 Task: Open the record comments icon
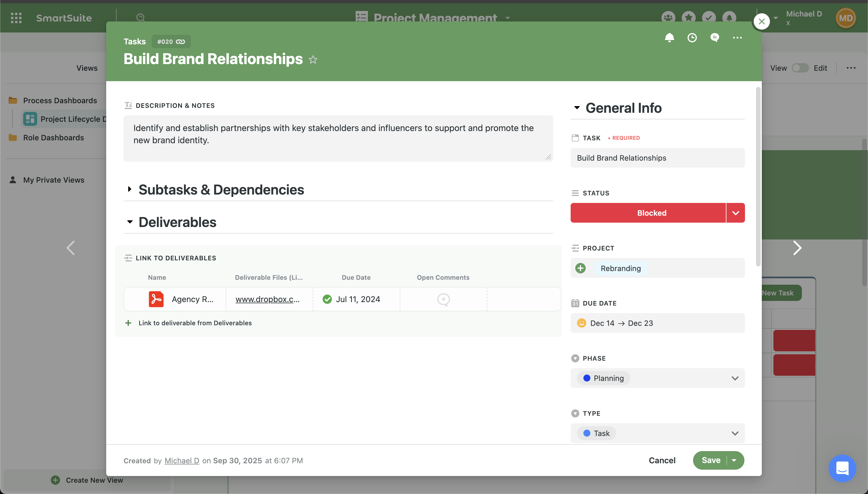click(x=715, y=38)
